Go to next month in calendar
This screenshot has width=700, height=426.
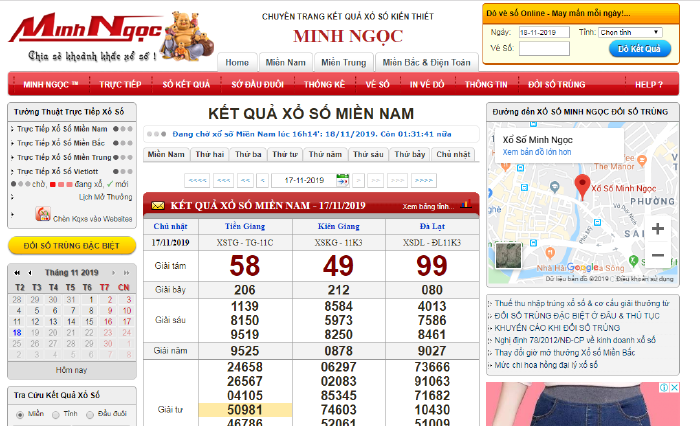pyautogui.click(x=113, y=272)
